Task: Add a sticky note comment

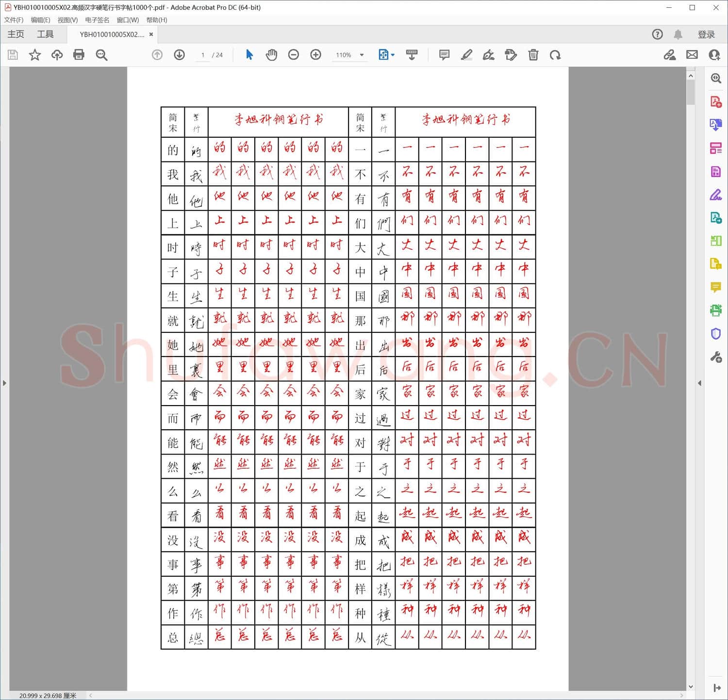Action: [444, 55]
